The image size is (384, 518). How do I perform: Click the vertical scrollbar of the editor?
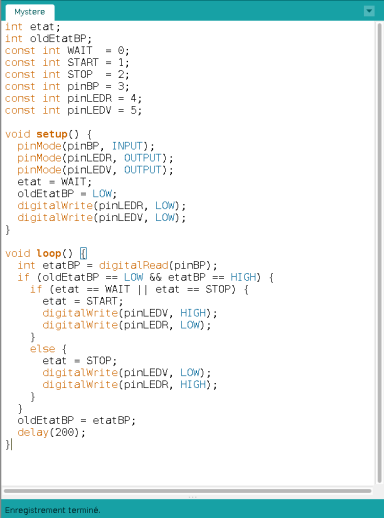coord(379,253)
